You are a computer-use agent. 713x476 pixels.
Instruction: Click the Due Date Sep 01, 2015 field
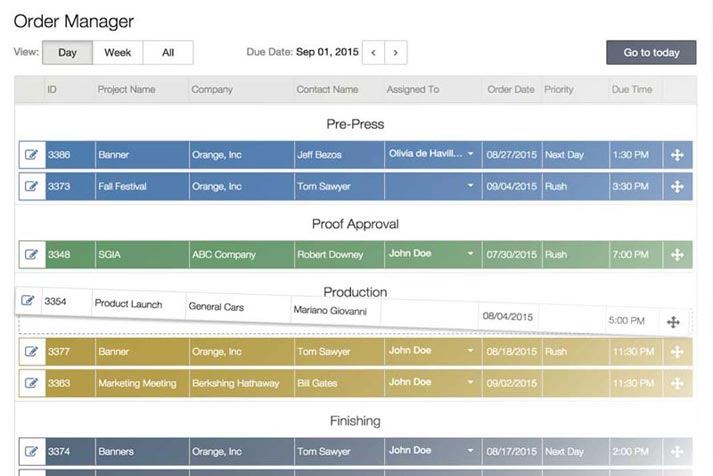coord(327,52)
